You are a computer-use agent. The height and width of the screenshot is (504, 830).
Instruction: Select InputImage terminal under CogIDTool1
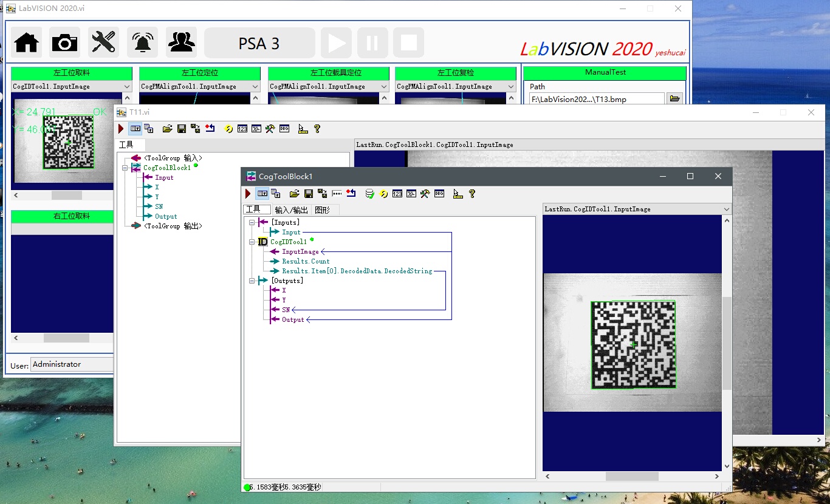(x=300, y=251)
